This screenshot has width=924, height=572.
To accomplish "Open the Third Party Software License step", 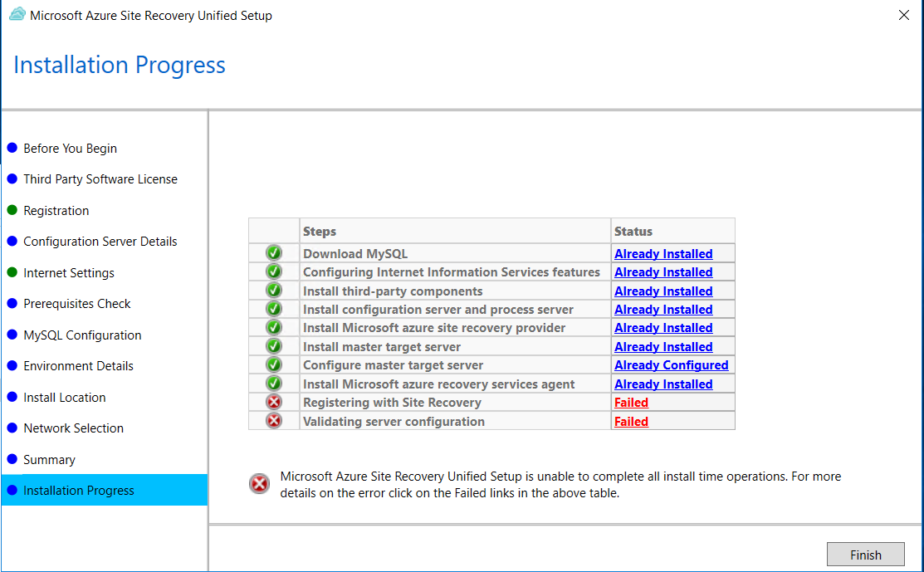I will click(x=100, y=179).
